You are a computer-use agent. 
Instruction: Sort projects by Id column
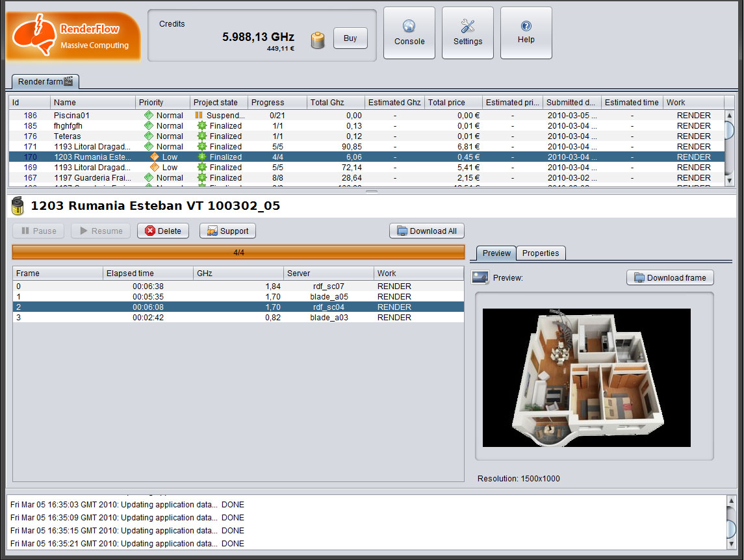[x=29, y=102]
